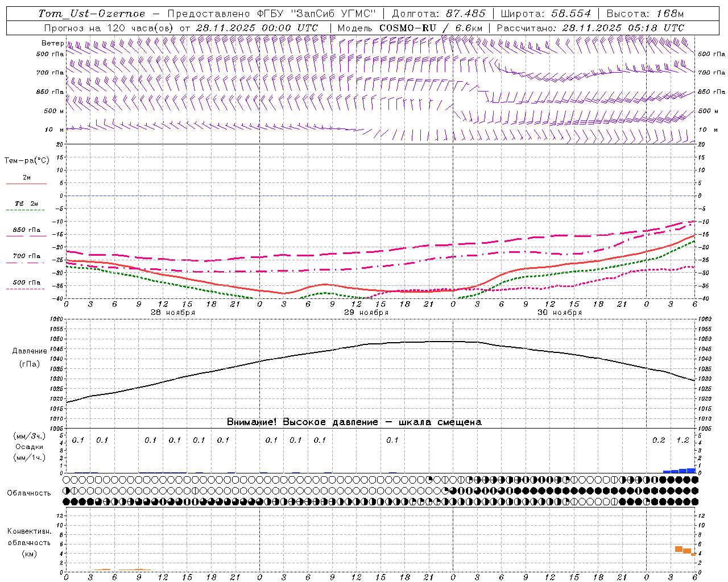Click the (мм/1ч.) precipitation unit label

29,458
